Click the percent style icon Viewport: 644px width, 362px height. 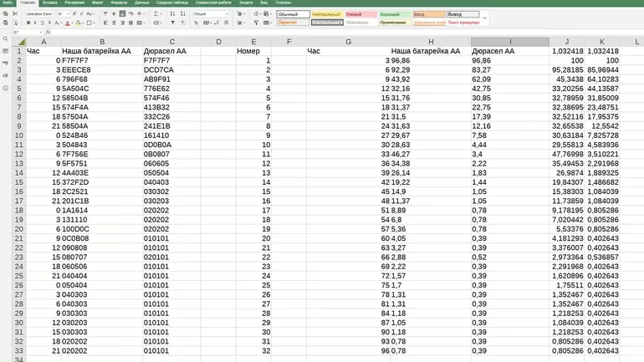point(196,23)
